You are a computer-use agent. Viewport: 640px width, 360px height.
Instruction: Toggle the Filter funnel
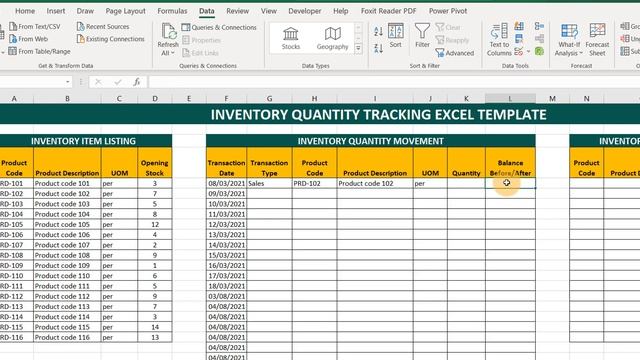click(422, 36)
